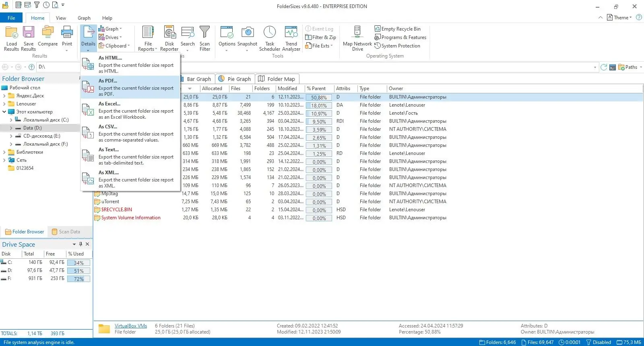Sort by the Modified column header
Image resolution: width=644 pixels, height=346 pixels.
pos(289,89)
